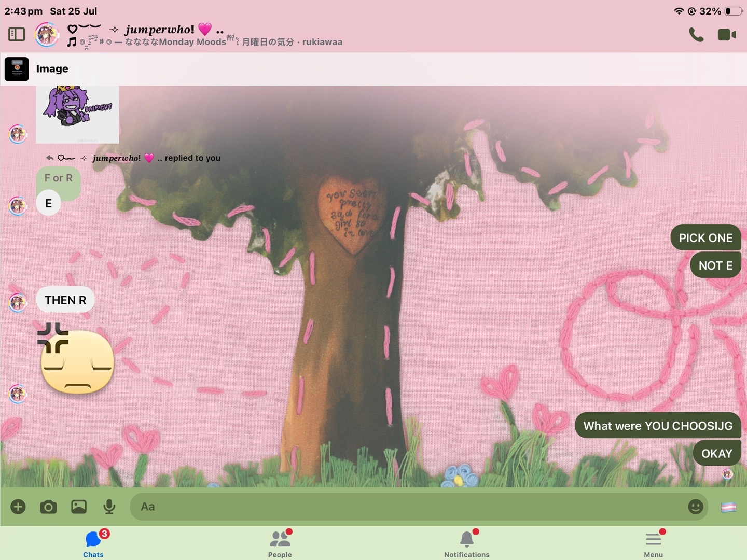Tap sender avatar beside the angry emoji
Screen dimensions: 747x560
[18, 394]
